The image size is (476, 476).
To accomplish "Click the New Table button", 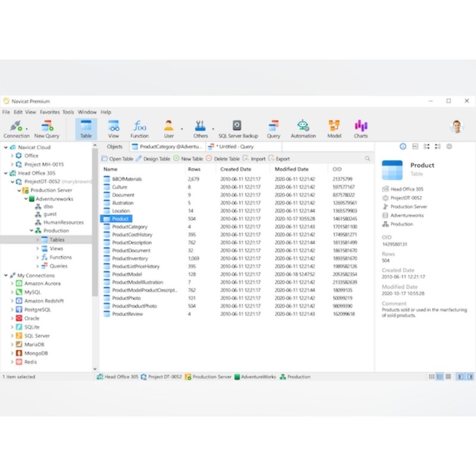I will point(188,159).
